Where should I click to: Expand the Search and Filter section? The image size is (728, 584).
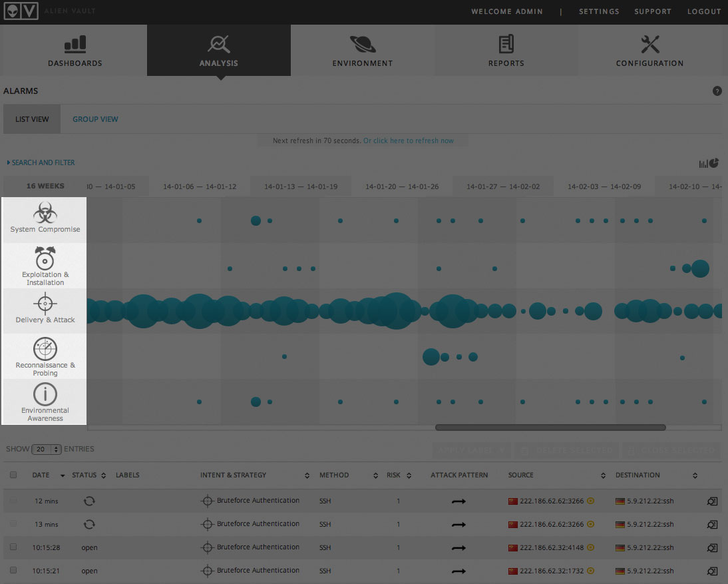[x=40, y=162]
